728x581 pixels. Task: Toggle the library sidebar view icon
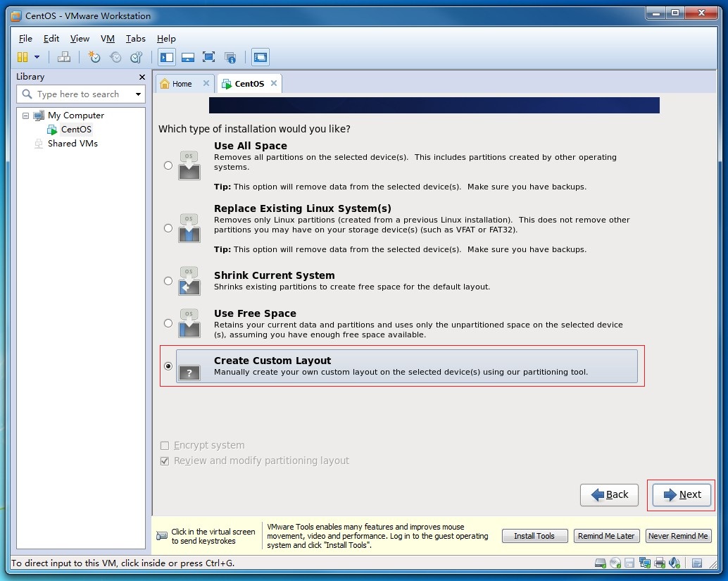pos(167,57)
